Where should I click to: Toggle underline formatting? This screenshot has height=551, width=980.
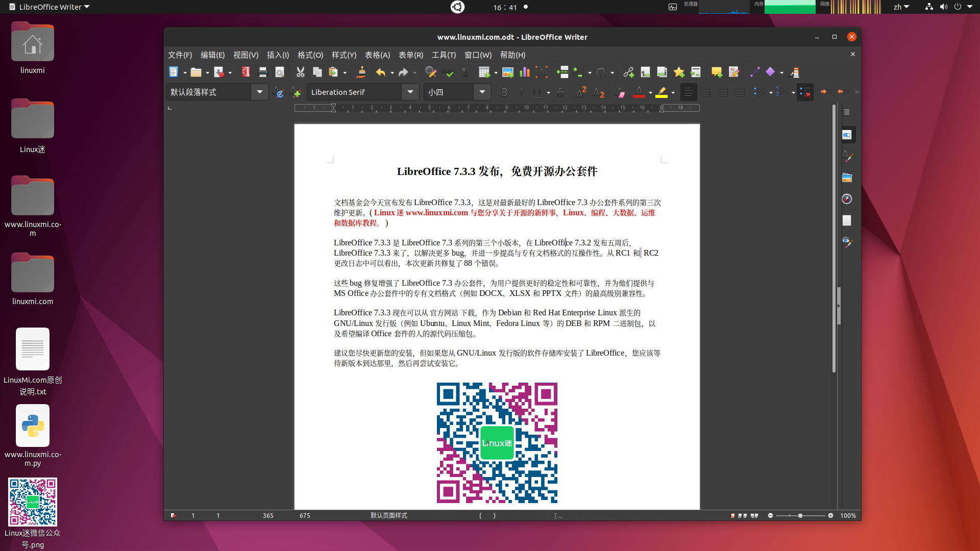537,92
